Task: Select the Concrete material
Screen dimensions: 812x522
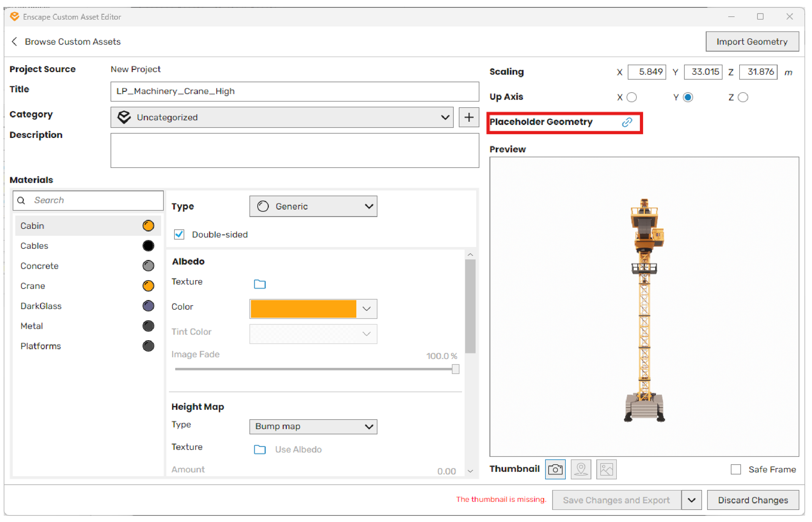Action: pyautogui.click(x=39, y=266)
